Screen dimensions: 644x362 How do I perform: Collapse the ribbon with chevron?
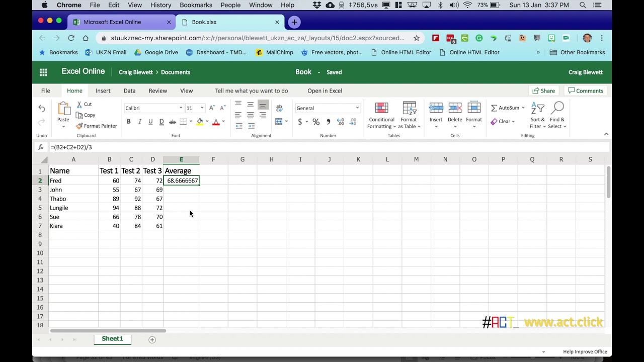click(606, 134)
